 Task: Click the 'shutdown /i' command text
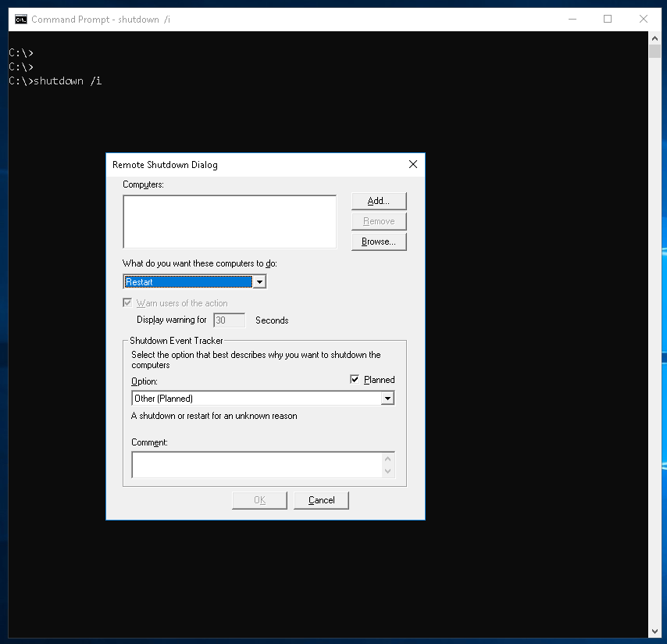coord(68,80)
